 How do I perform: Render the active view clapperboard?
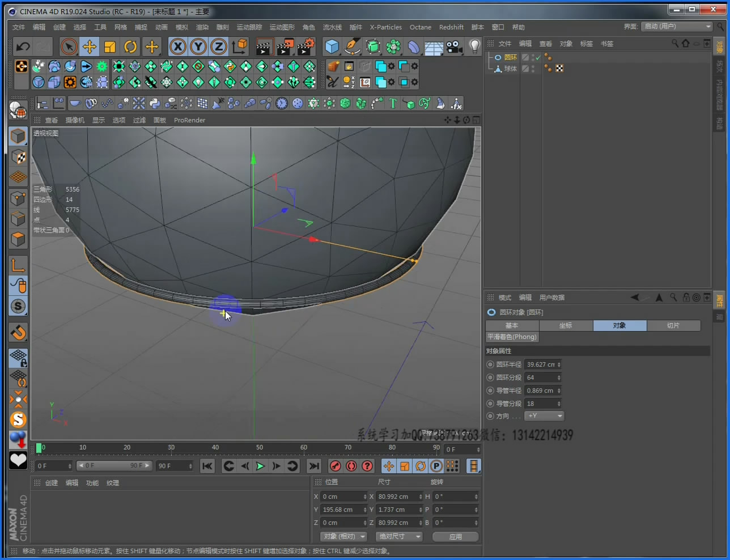pos(264,46)
